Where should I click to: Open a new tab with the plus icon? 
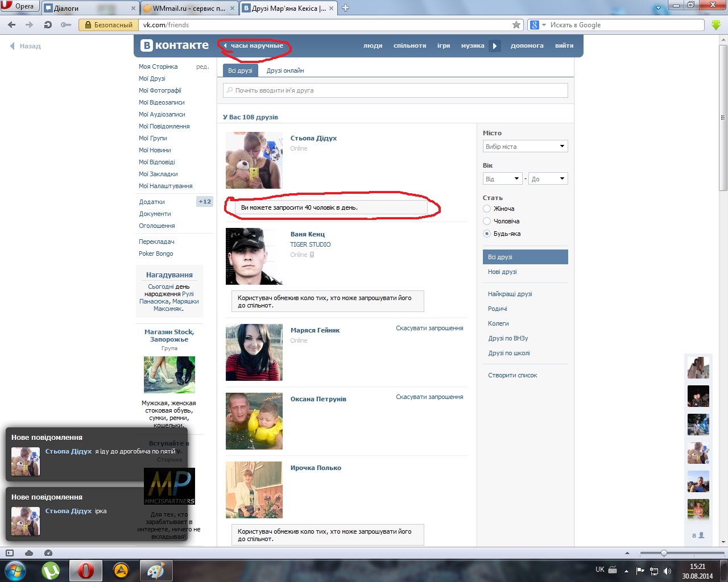pos(345,8)
